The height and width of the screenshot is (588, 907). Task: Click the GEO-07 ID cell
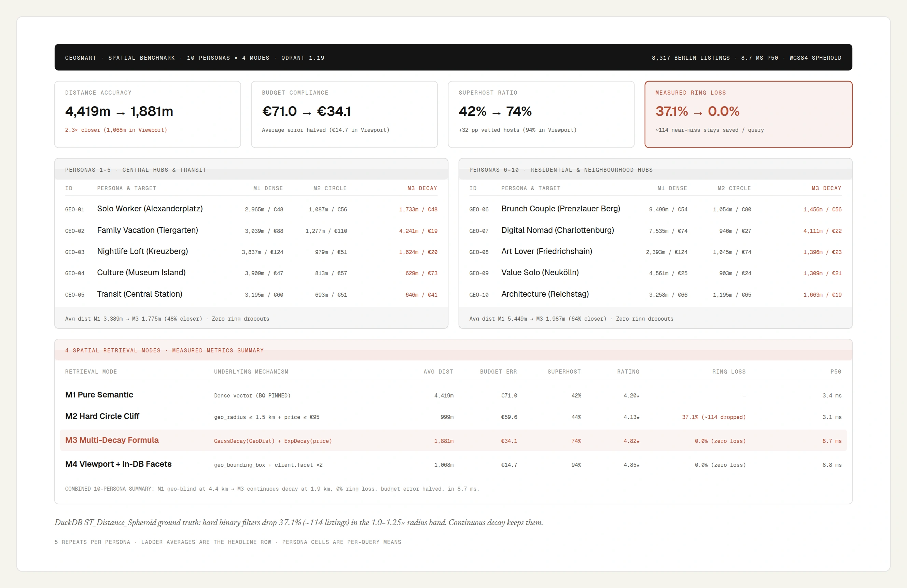pyautogui.click(x=479, y=231)
